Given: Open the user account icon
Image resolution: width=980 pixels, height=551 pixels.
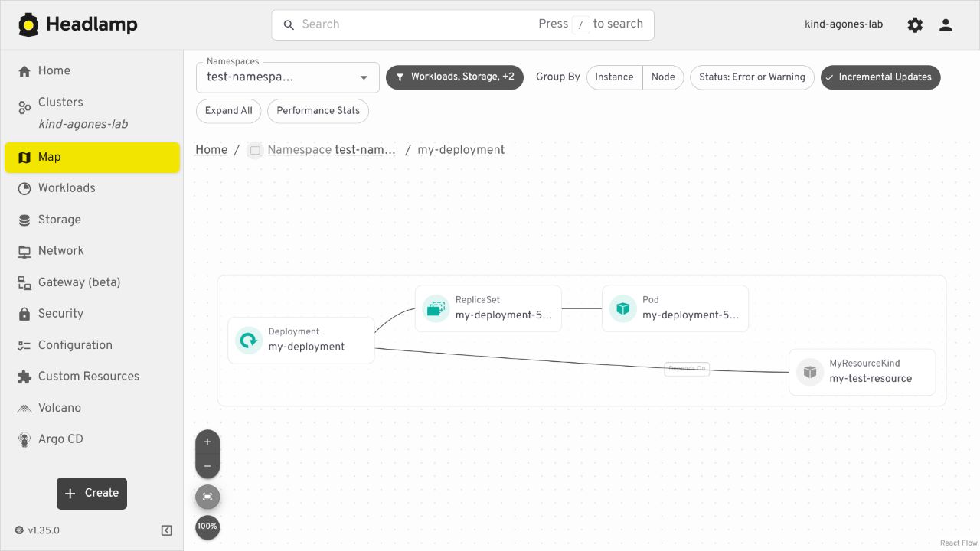Looking at the screenshot, I should (x=946, y=24).
